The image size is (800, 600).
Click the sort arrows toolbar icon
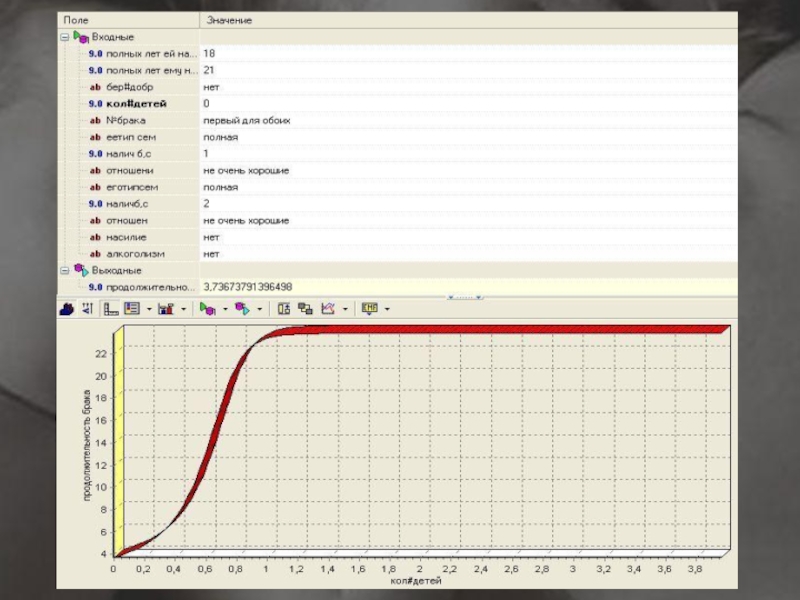[x=87, y=309]
